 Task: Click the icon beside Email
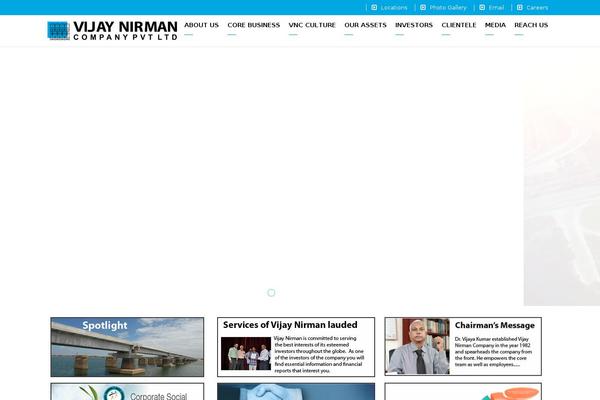pos(482,7)
